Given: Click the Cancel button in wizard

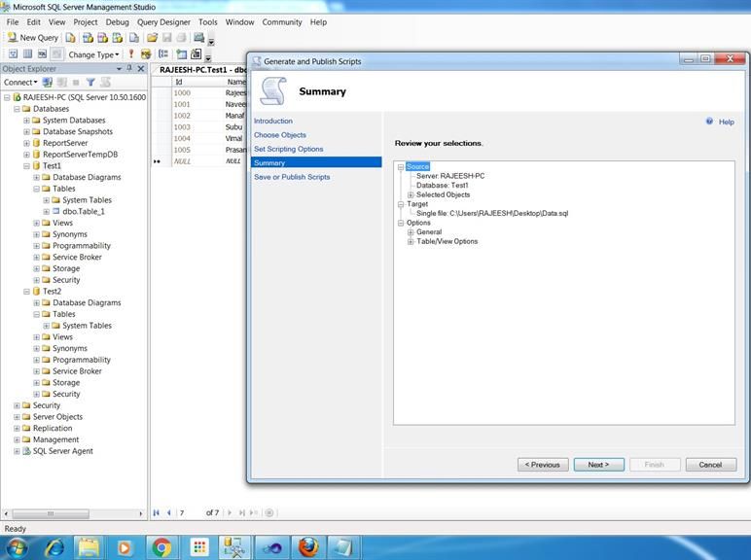Looking at the screenshot, I should [x=711, y=465].
